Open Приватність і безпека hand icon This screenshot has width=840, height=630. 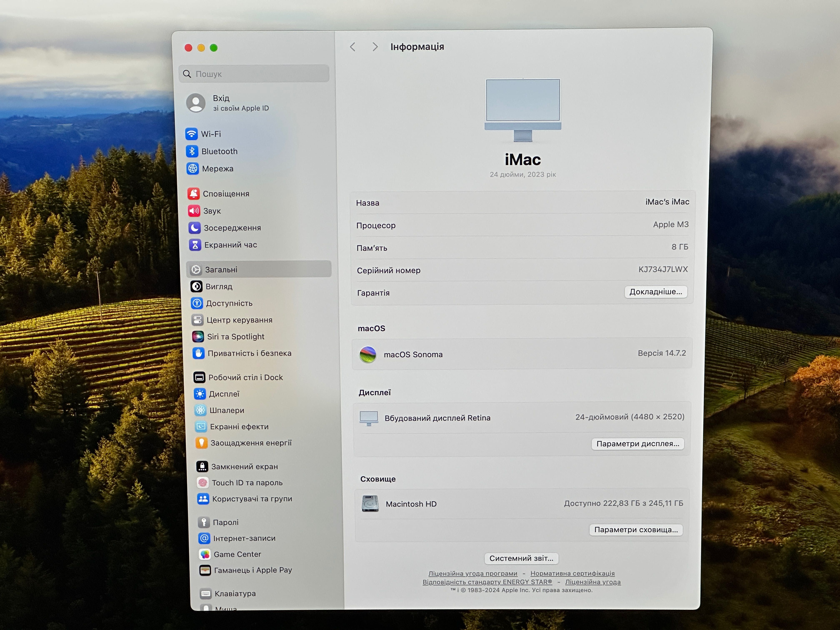click(198, 353)
